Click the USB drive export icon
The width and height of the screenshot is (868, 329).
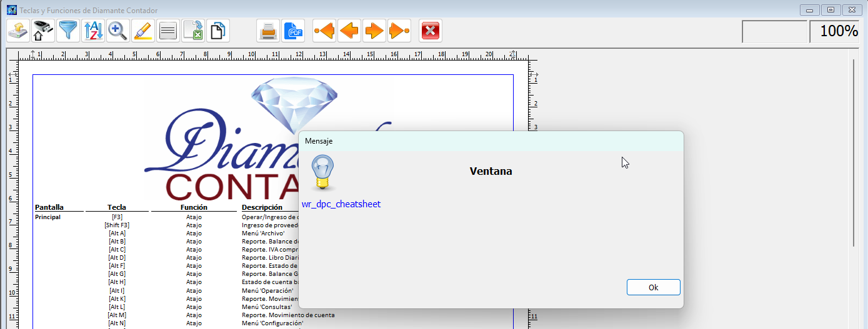pos(43,30)
